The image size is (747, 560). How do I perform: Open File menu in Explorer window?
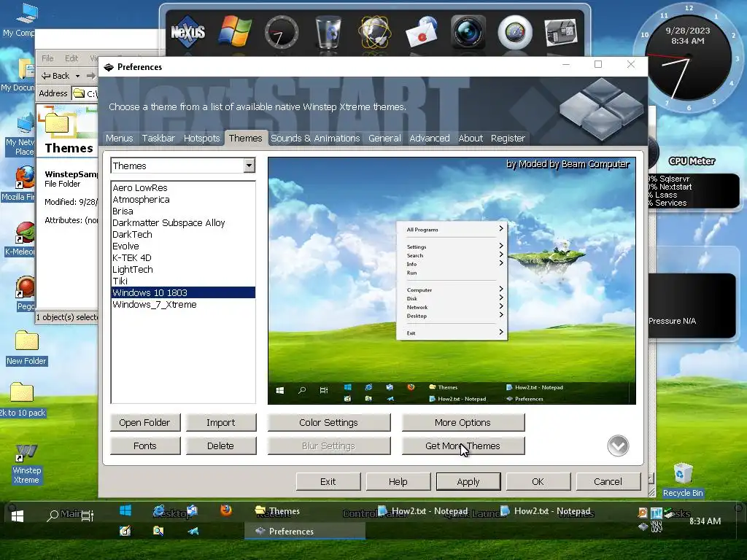click(x=47, y=58)
